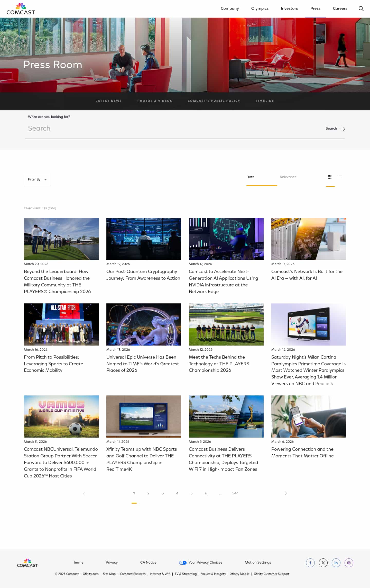This screenshot has width=370, height=588.
Task: Open the TV & Streaming footer link
Action: point(186,574)
